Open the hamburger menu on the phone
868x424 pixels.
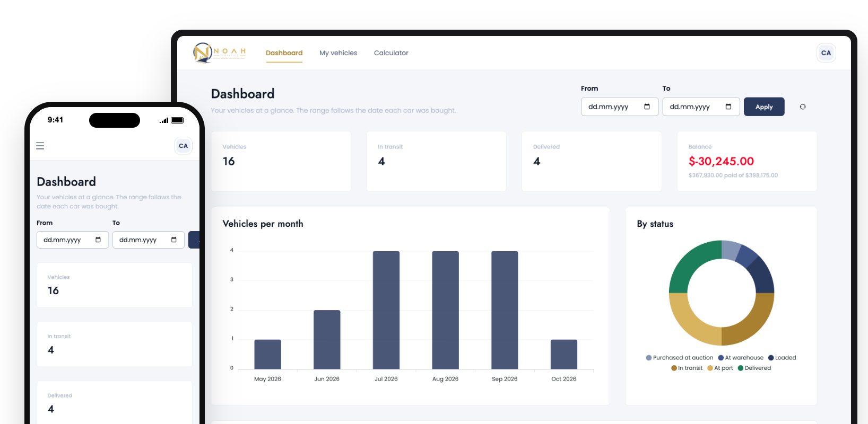point(40,146)
